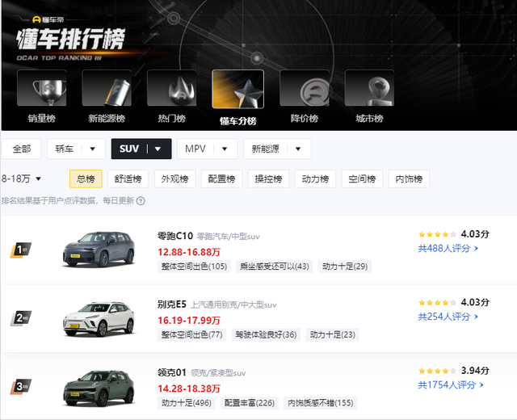This screenshot has width=517, height=420.
Task: Click the 3.94分 score text
Action: click(x=475, y=371)
